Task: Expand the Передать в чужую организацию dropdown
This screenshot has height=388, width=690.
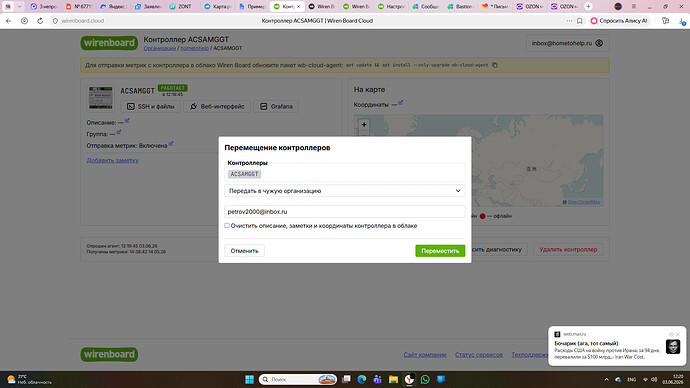Action: [x=345, y=191]
